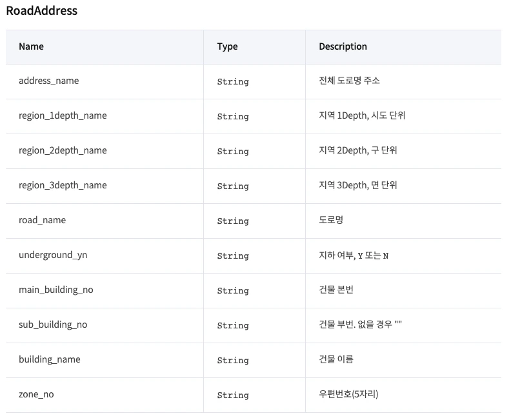Click the sub_building_no field cell

53,325
